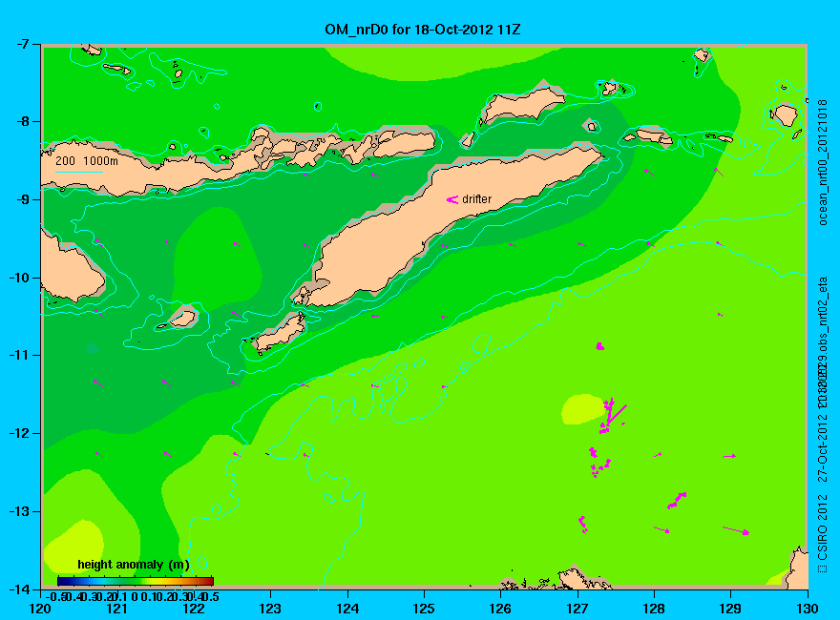Click longitude label 129
840x620 pixels.
731,609
